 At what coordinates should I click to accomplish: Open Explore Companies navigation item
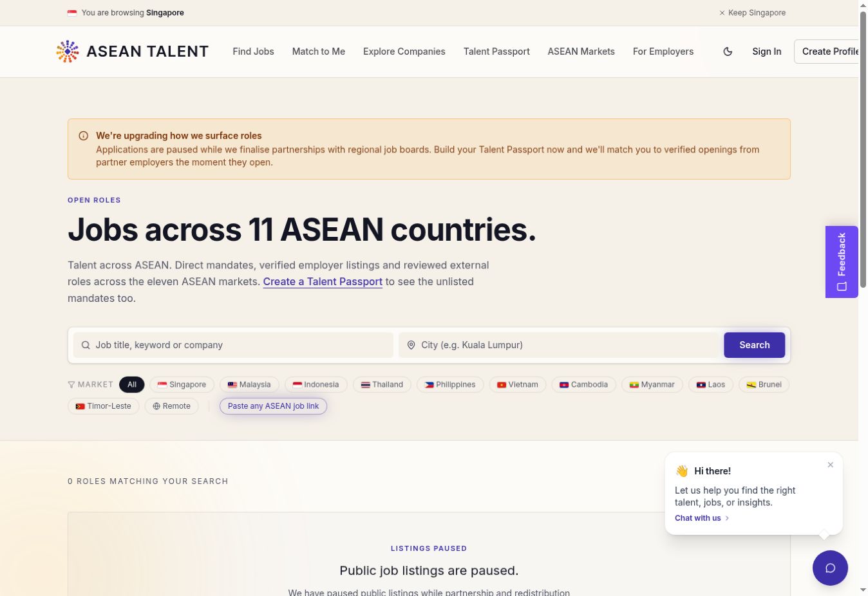(404, 51)
